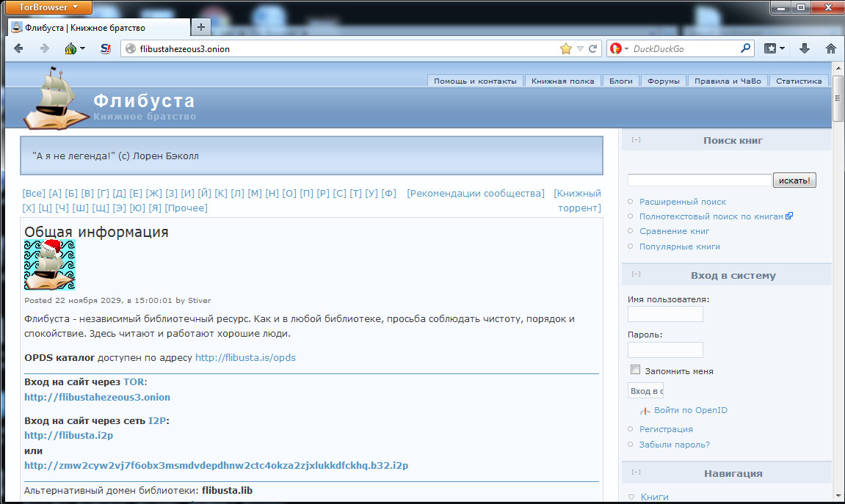Click the Имя пользователя field

[x=665, y=314]
